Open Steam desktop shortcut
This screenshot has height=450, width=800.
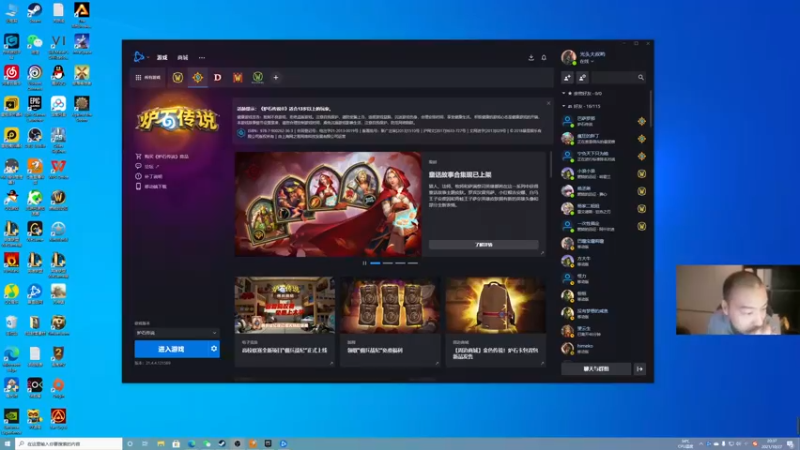click(35, 13)
